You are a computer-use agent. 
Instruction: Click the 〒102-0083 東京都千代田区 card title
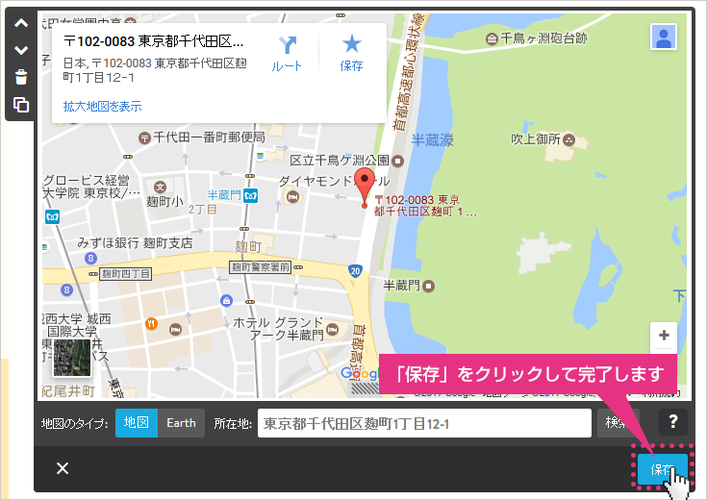tap(153, 41)
